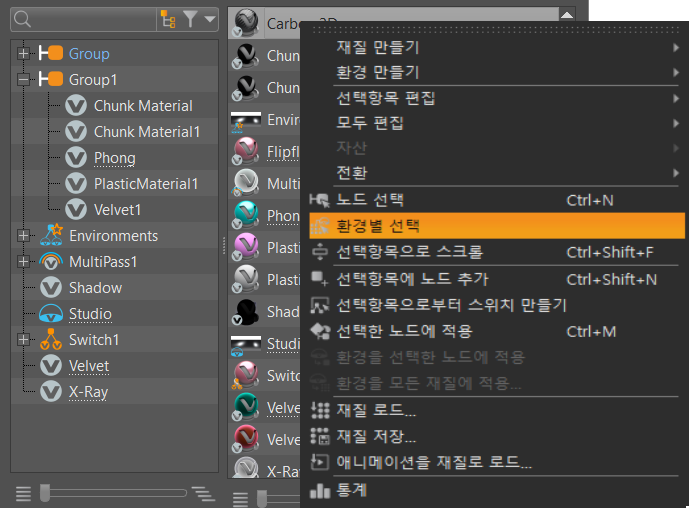Click magenta Plastic sphere thumbnail

(x=246, y=247)
